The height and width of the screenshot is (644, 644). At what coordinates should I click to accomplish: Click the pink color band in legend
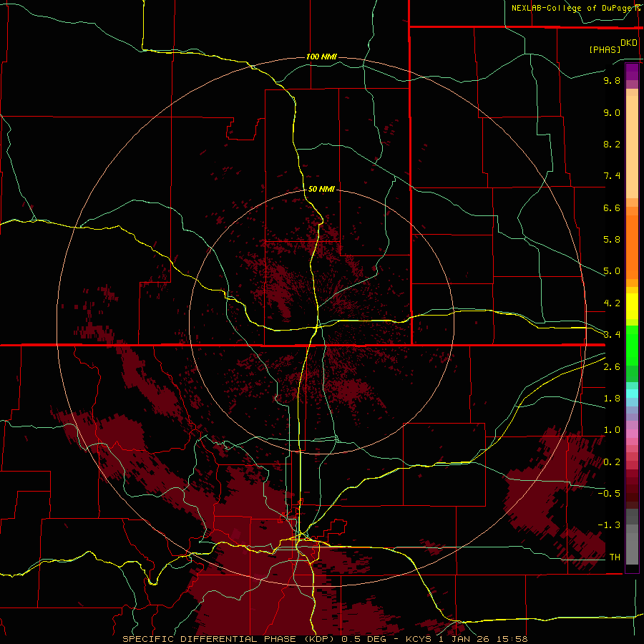pyautogui.click(x=632, y=434)
